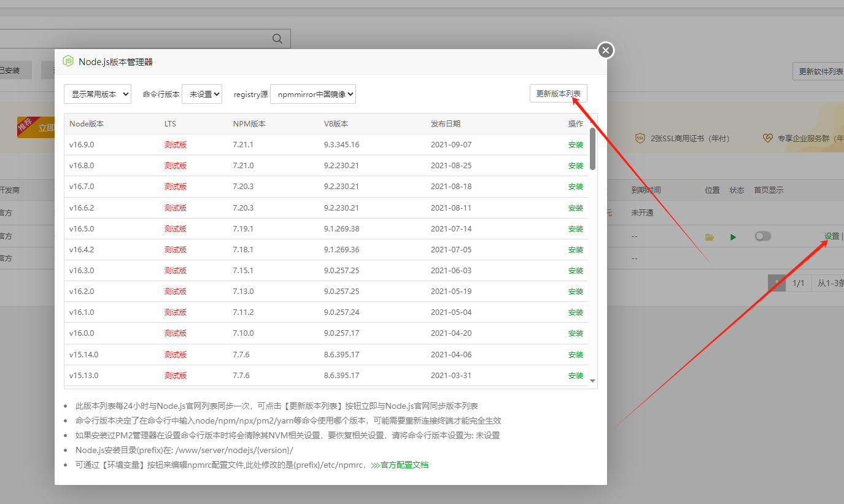This screenshot has width=844, height=504.
Task: Click the NPM version 7.19.1 cell
Action: [243, 229]
